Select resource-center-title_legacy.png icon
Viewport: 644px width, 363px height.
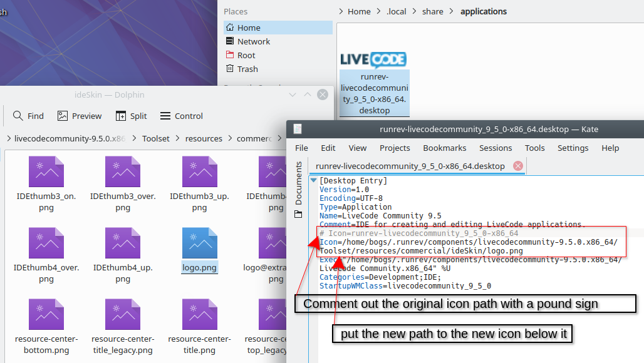122,314
